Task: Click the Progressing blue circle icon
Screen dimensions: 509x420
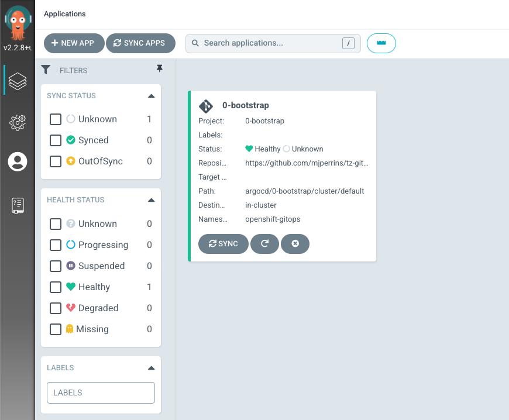Action: [71, 245]
